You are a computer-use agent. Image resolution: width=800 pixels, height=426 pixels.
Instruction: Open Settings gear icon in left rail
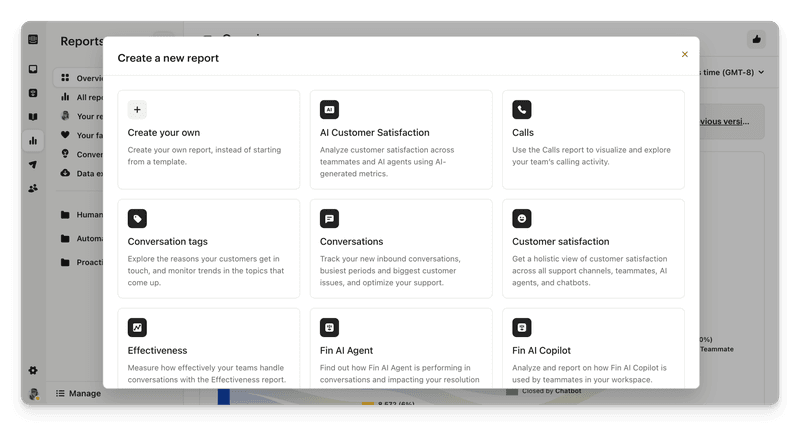pyautogui.click(x=33, y=370)
